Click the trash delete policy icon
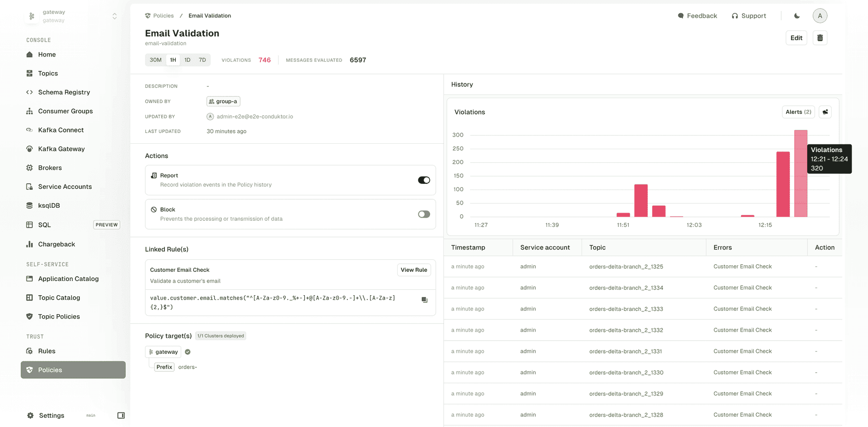The height and width of the screenshot is (427, 868). [820, 38]
